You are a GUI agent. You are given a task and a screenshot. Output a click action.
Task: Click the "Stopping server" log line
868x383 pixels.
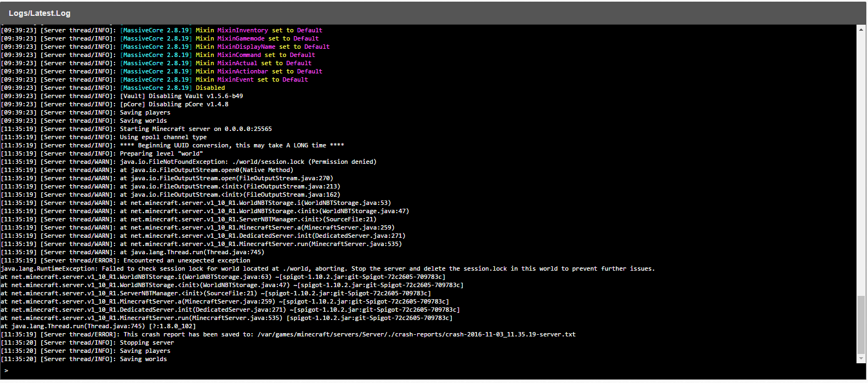point(147,342)
